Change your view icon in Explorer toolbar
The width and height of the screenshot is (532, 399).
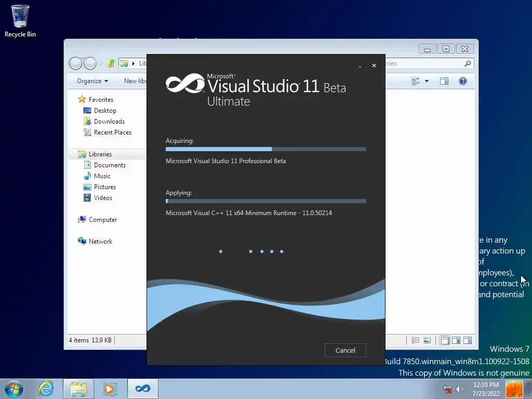coord(415,81)
